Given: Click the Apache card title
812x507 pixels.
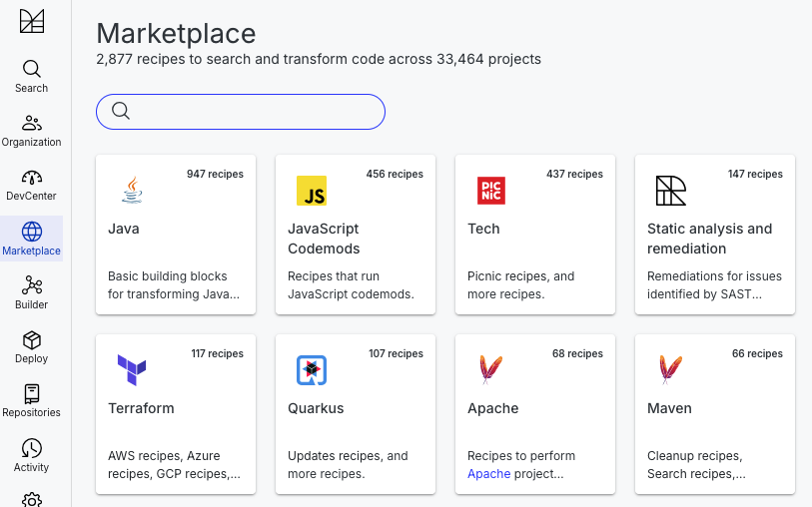Looking at the screenshot, I should click(493, 408).
